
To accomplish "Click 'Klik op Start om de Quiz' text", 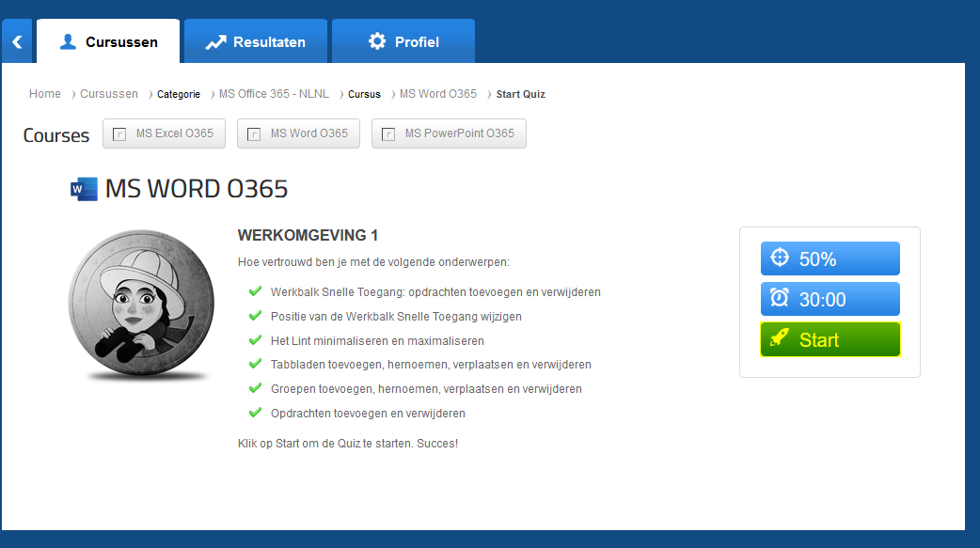I will coord(347,443).
